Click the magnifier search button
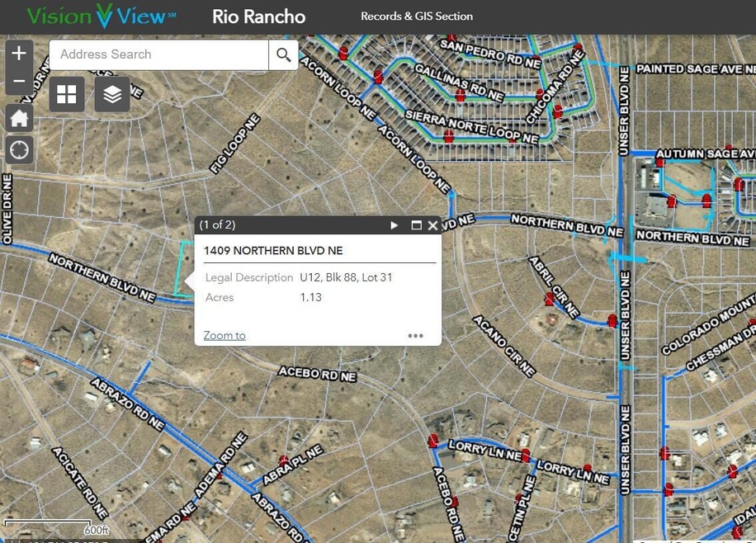 283,54
